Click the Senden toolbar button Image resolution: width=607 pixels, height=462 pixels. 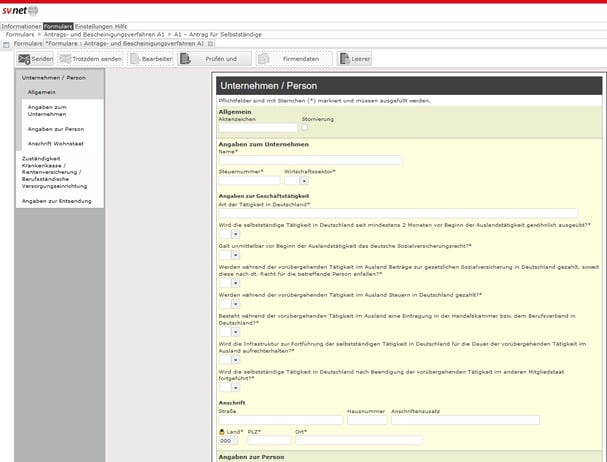[x=35, y=60]
